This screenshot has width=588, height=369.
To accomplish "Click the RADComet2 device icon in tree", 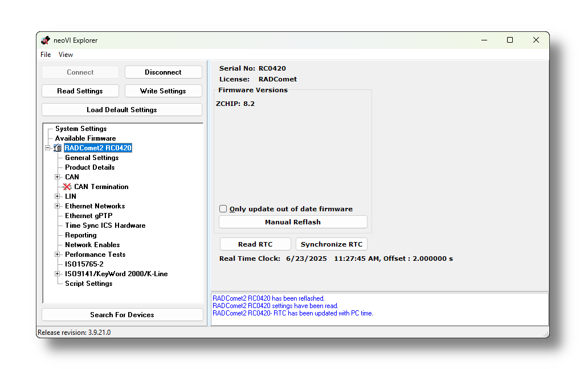I will tap(58, 148).
